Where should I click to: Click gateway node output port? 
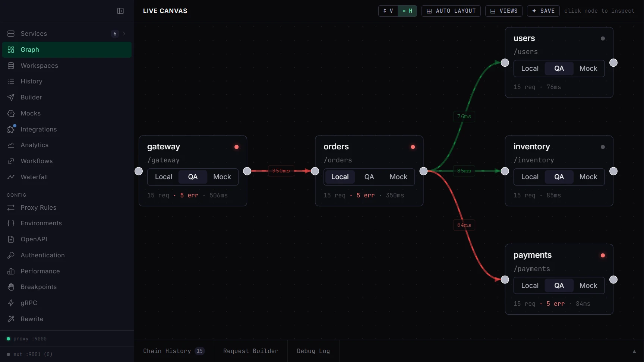coord(247,171)
